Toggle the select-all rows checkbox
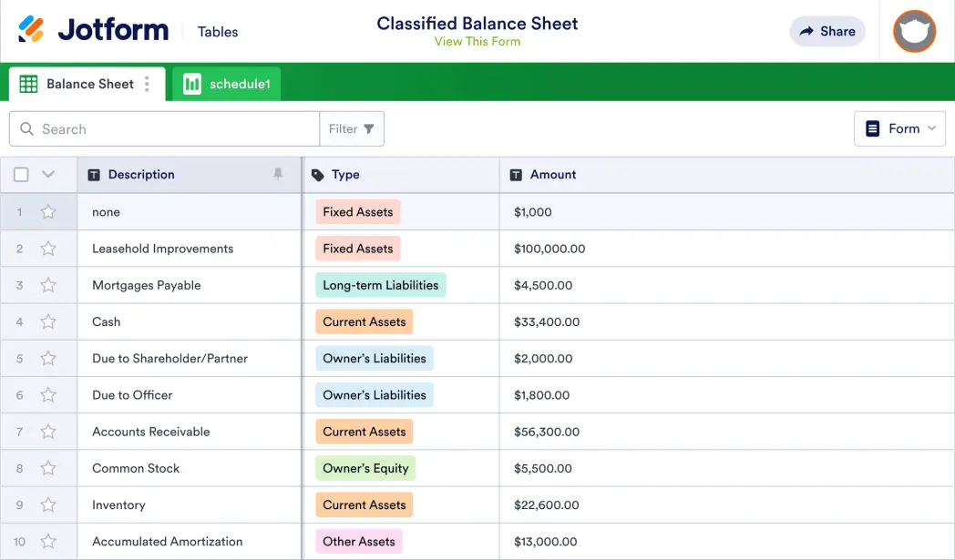This screenshot has width=955, height=560. point(21,174)
